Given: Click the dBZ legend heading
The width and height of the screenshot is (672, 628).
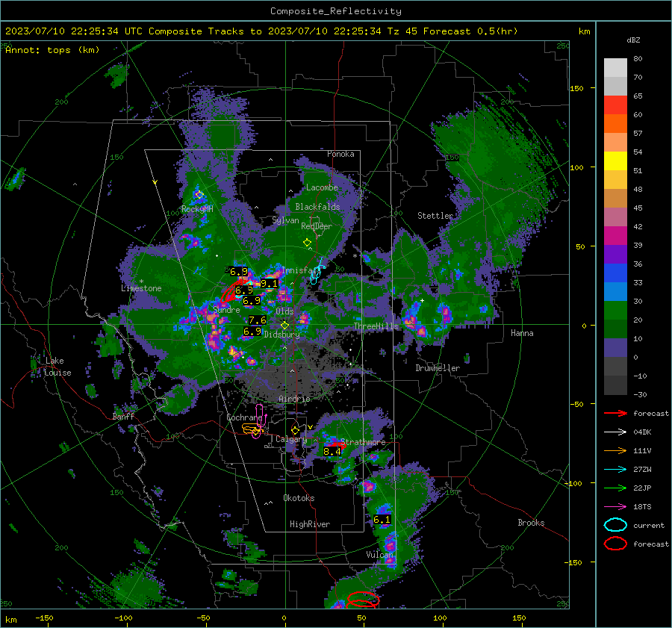Looking at the screenshot, I should click(x=633, y=40).
